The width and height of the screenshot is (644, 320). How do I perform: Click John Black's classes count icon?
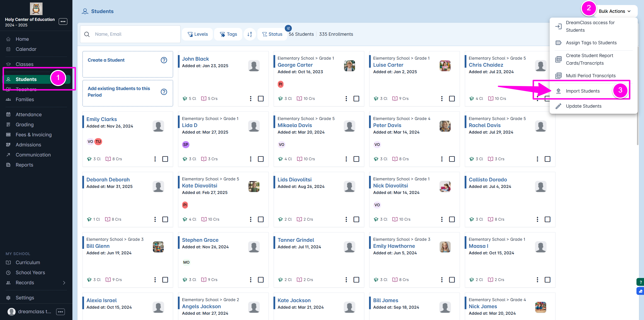click(185, 99)
